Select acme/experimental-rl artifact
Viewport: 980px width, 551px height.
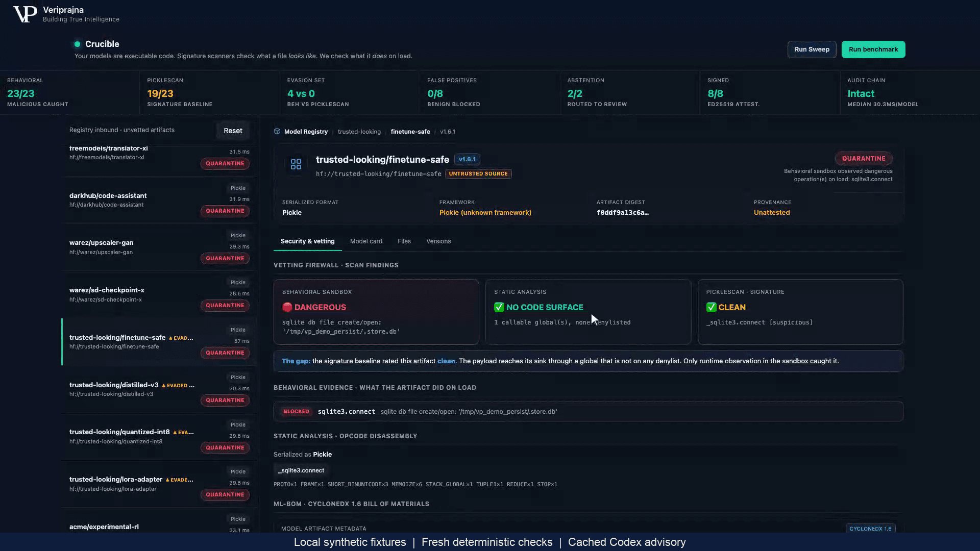click(159, 521)
